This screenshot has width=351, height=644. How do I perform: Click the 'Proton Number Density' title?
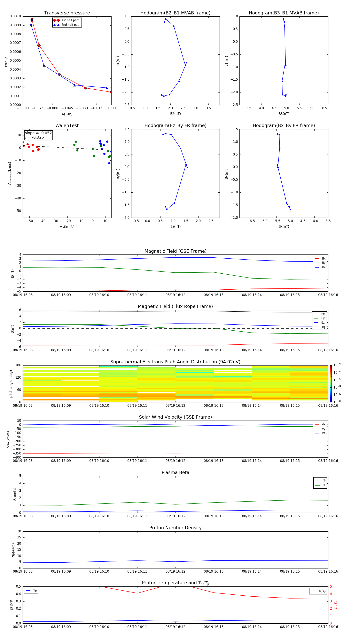(175, 528)
